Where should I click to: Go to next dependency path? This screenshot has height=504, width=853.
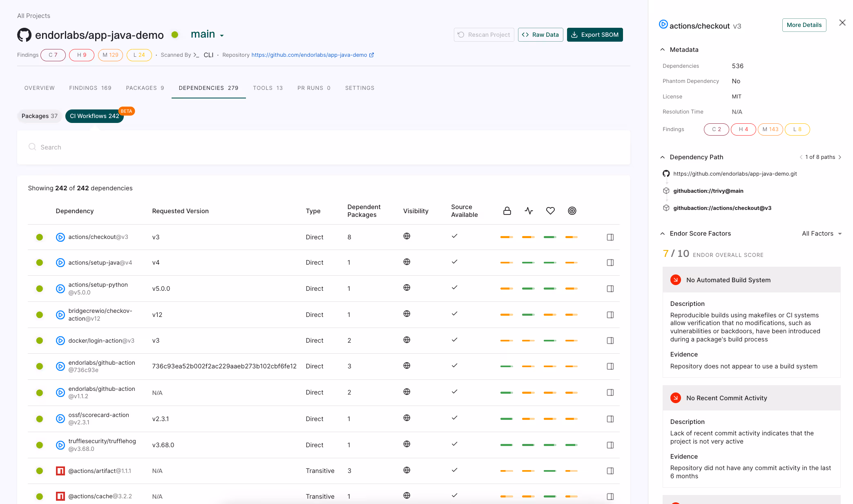(840, 157)
